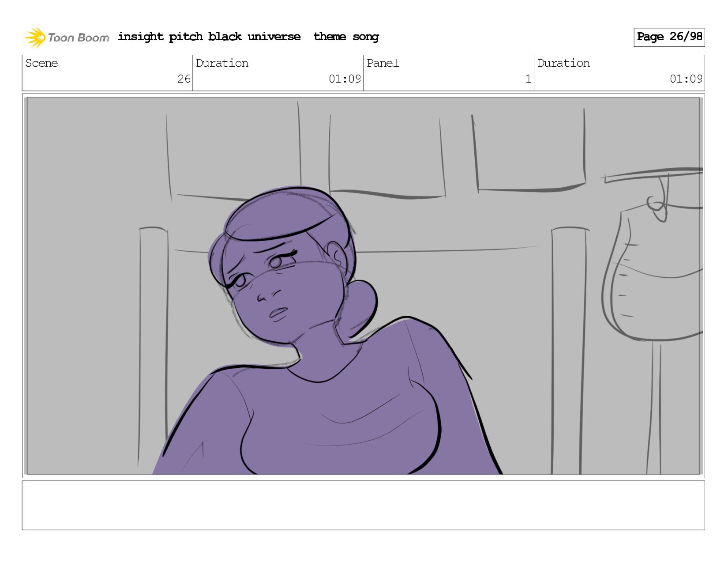728x563 pixels.
Task: Click the empty notes box below the panel
Action: (363, 505)
